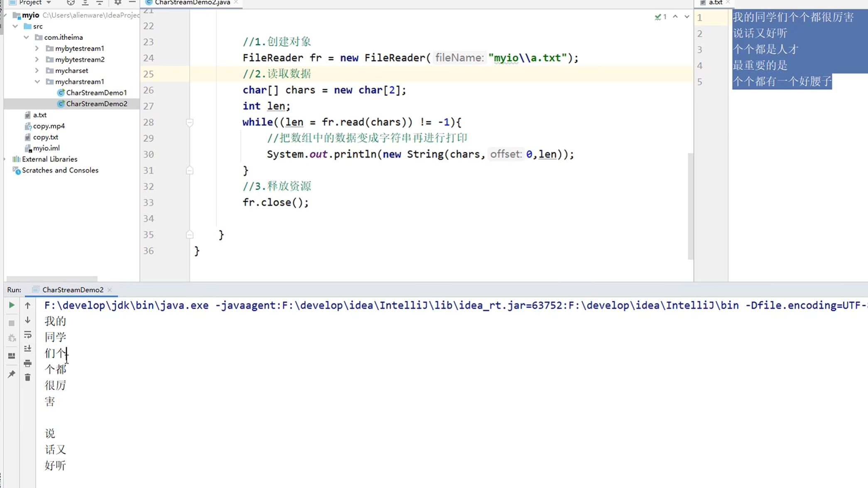Click the editor vertical scrollbar
Image resolution: width=868 pixels, height=488 pixels.
coord(690,205)
